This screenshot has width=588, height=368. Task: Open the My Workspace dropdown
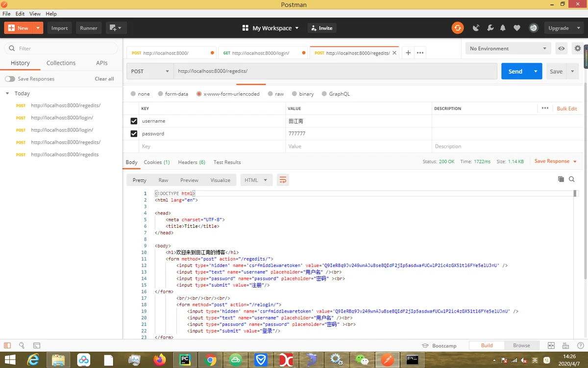pos(270,28)
